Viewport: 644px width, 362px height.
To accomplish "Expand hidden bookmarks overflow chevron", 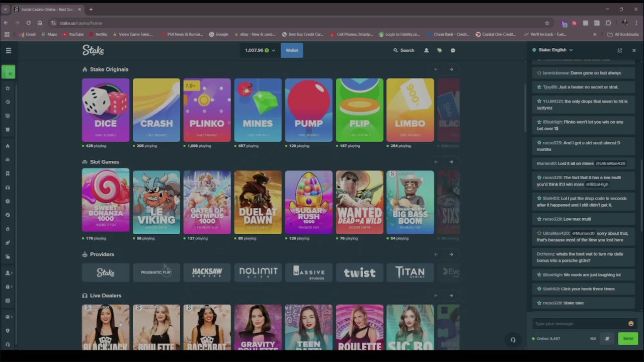I will [595, 34].
